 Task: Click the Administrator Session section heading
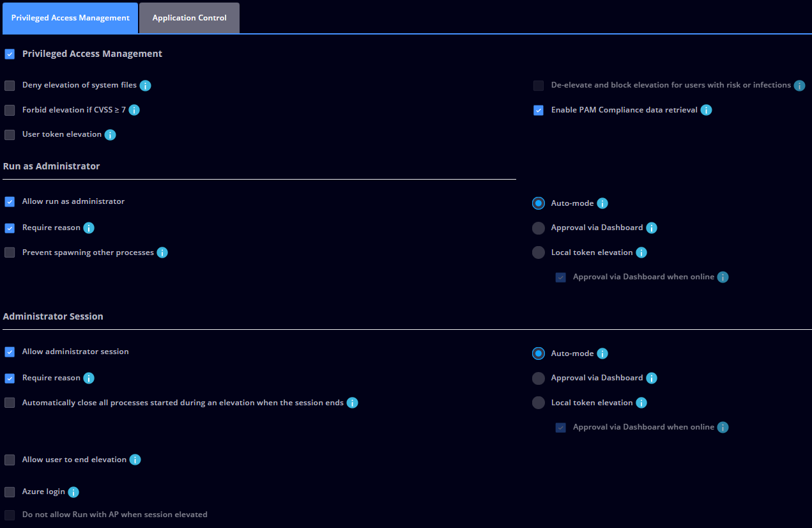click(x=53, y=316)
